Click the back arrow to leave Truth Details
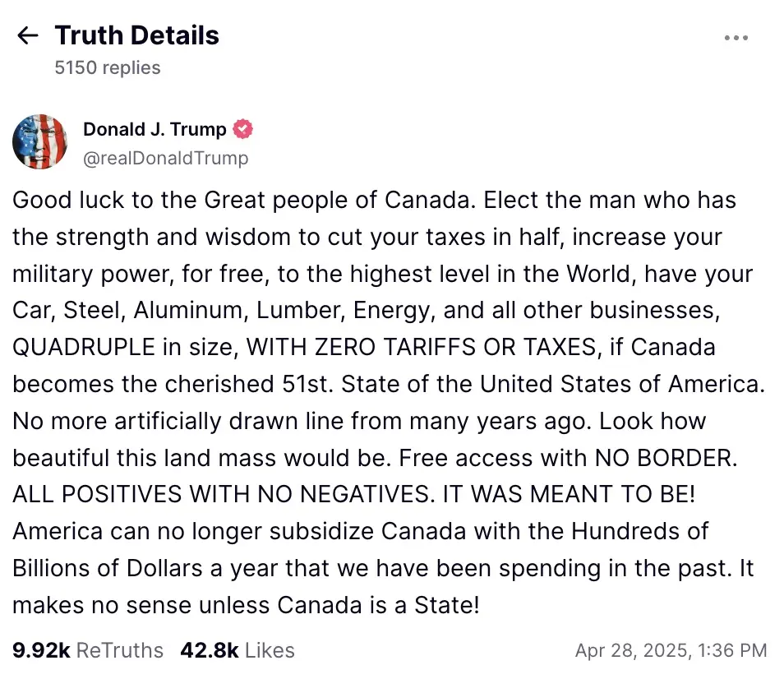The width and height of the screenshot is (784, 679). pos(27,35)
